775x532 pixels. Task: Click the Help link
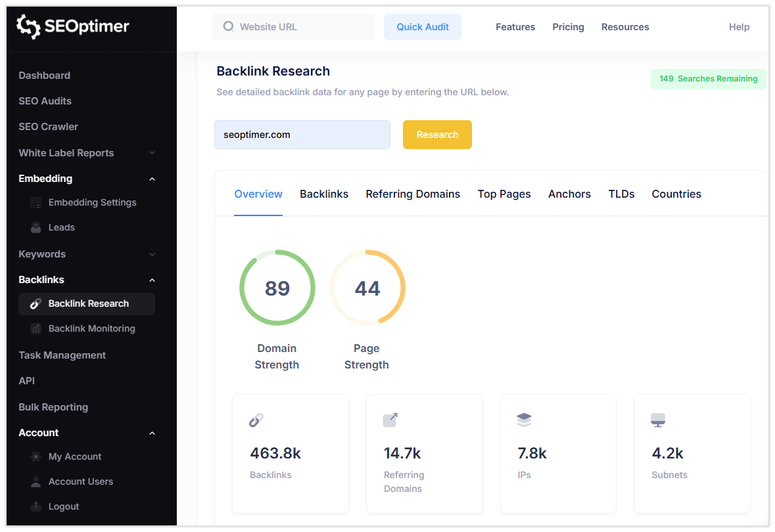tap(739, 27)
